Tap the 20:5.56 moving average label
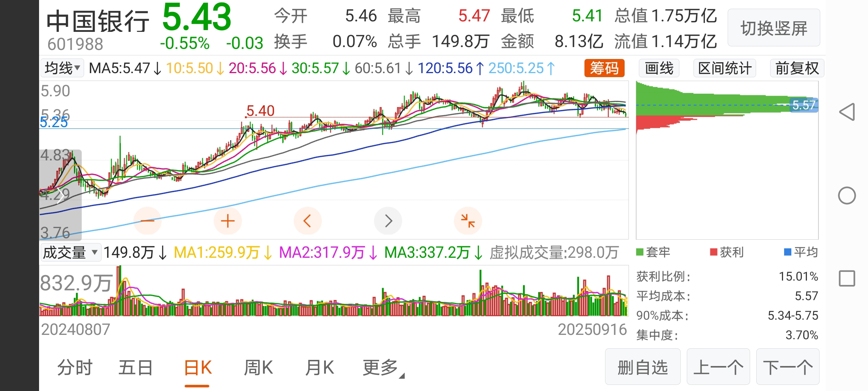Image resolution: width=868 pixels, height=391 pixels. (x=258, y=68)
